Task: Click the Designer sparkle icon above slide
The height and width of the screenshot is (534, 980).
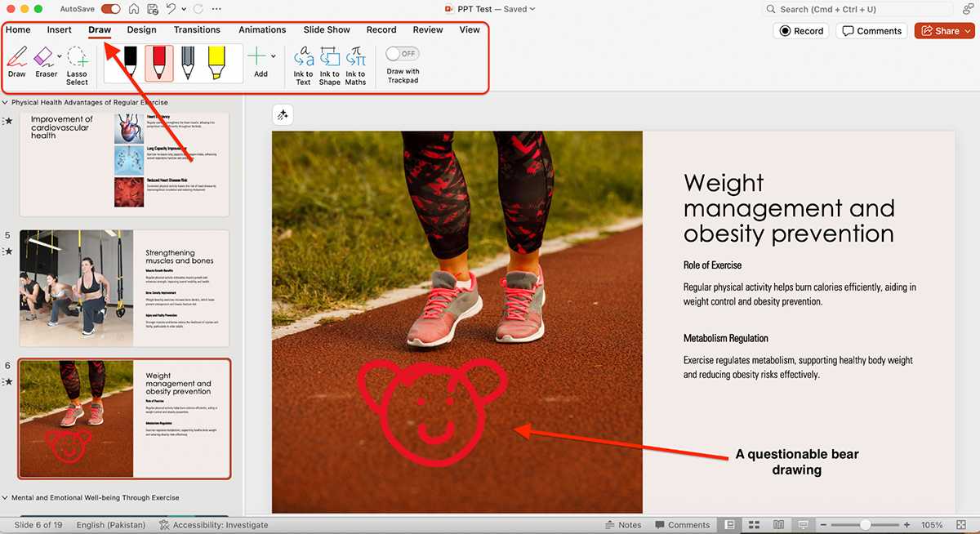Action: [x=283, y=115]
